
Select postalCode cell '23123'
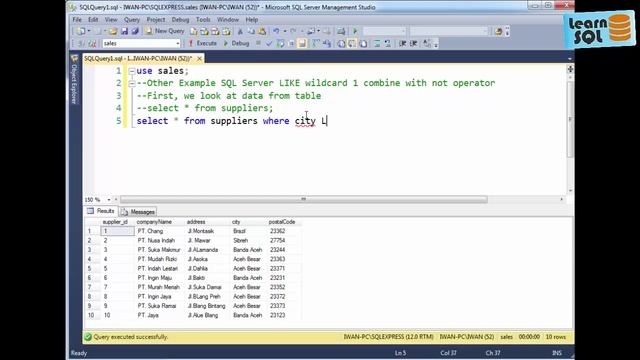click(278, 316)
